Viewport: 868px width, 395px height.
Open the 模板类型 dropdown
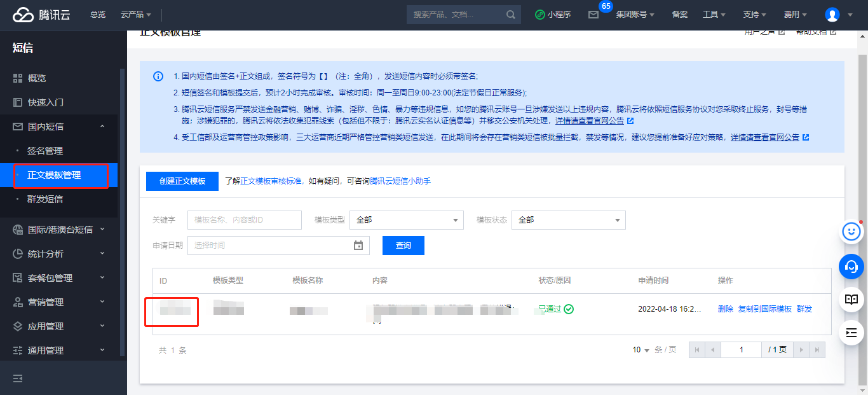click(407, 219)
